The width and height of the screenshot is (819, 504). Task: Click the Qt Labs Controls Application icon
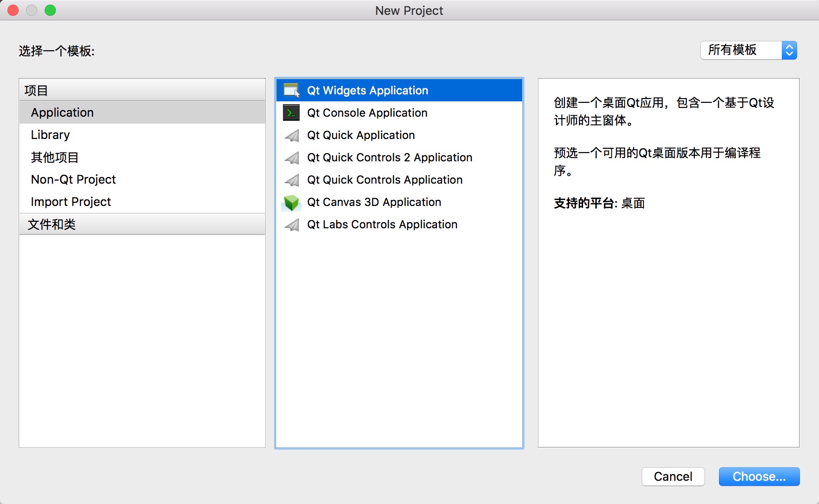(x=291, y=225)
